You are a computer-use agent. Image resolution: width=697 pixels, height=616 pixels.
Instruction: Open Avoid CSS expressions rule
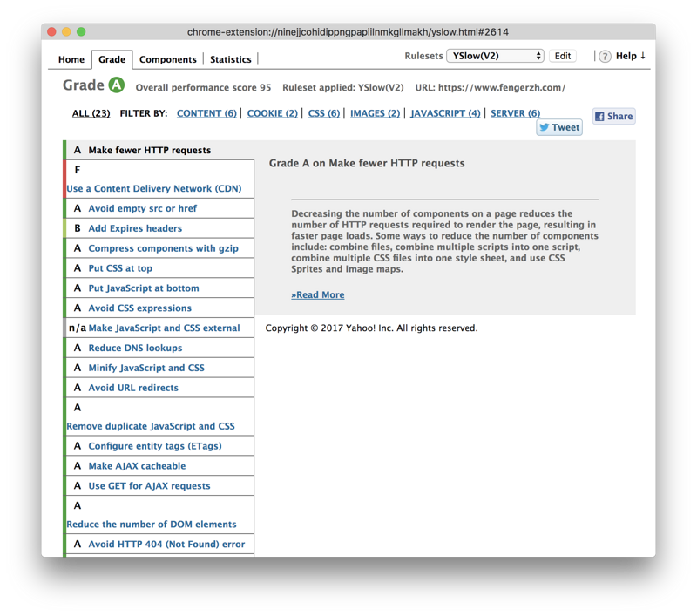159,308
